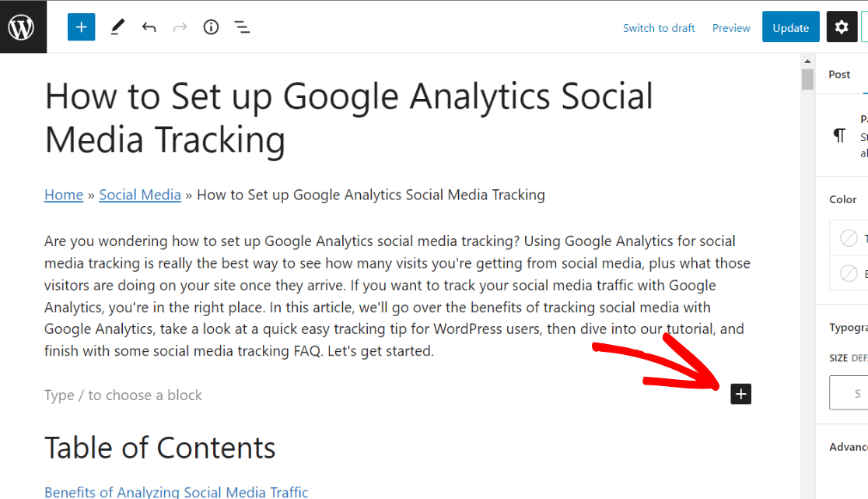This screenshot has width=868, height=499.
Task: Click the Home breadcrumb link
Action: (x=63, y=195)
